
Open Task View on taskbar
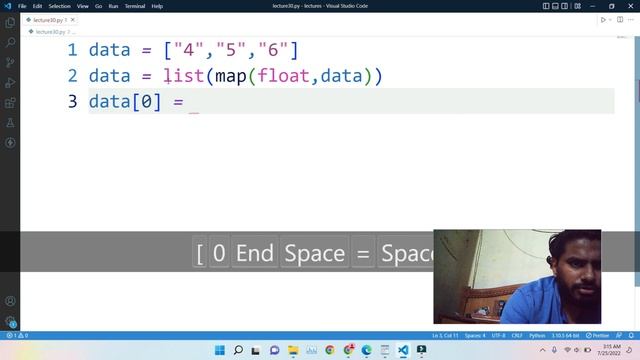(x=256, y=350)
